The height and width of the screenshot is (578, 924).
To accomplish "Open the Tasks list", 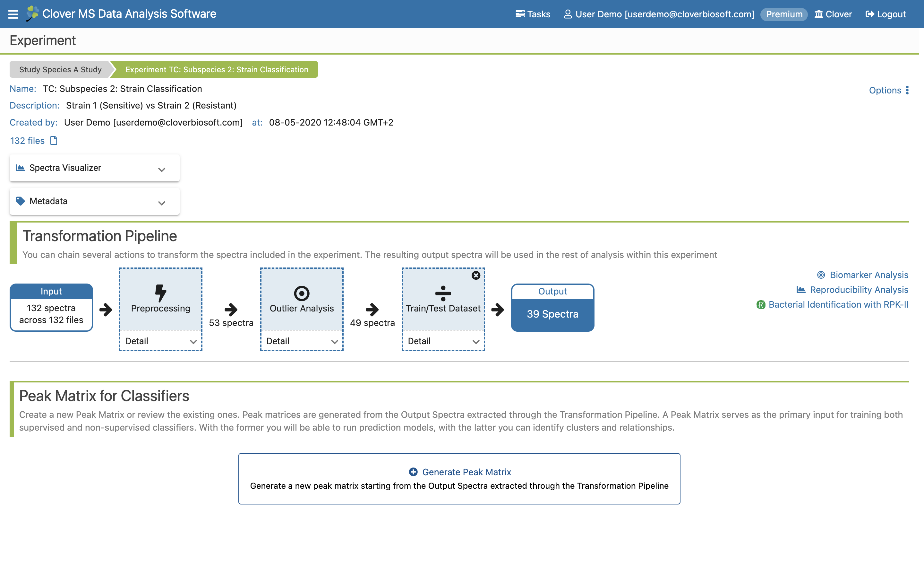I will click(533, 14).
